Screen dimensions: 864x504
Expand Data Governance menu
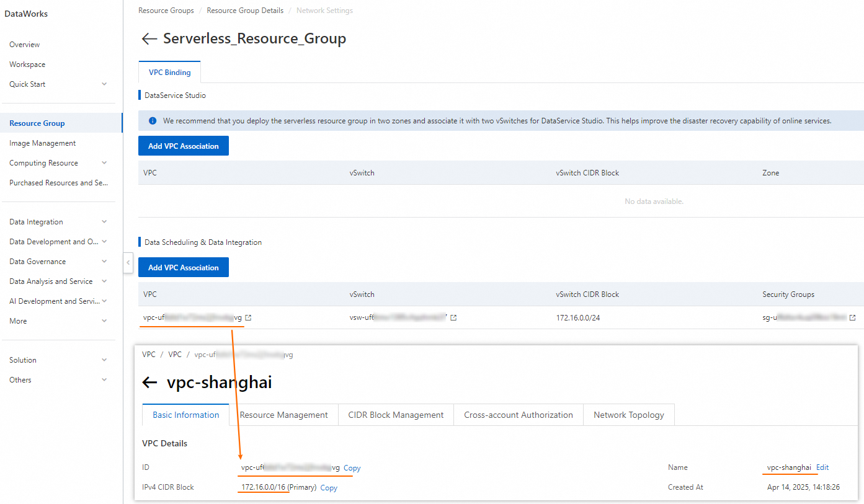point(104,262)
